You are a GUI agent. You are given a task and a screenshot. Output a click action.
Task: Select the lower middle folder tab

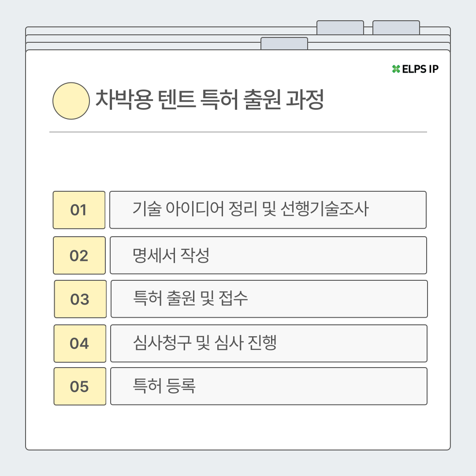[284, 44]
